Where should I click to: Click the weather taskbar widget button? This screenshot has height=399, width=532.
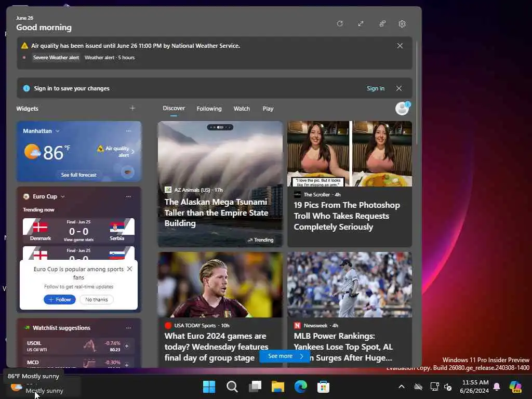coord(42,387)
